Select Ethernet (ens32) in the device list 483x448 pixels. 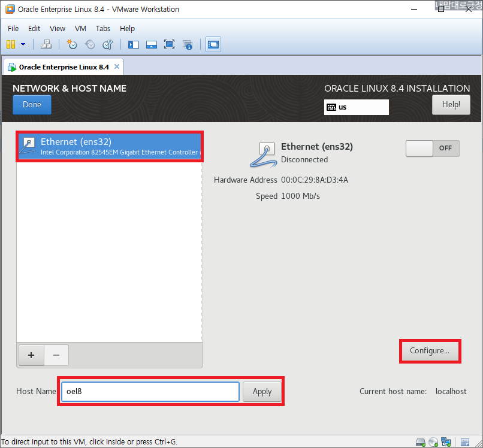[x=110, y=147]
